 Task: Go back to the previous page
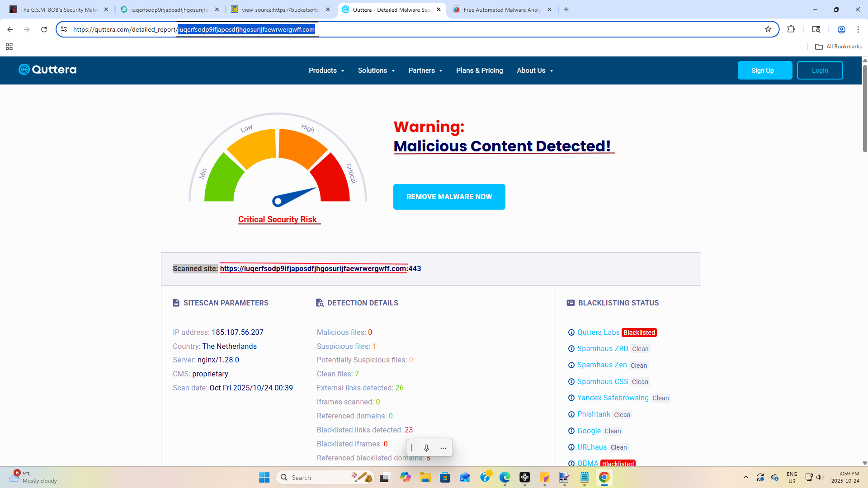click(x=10, y=29)
